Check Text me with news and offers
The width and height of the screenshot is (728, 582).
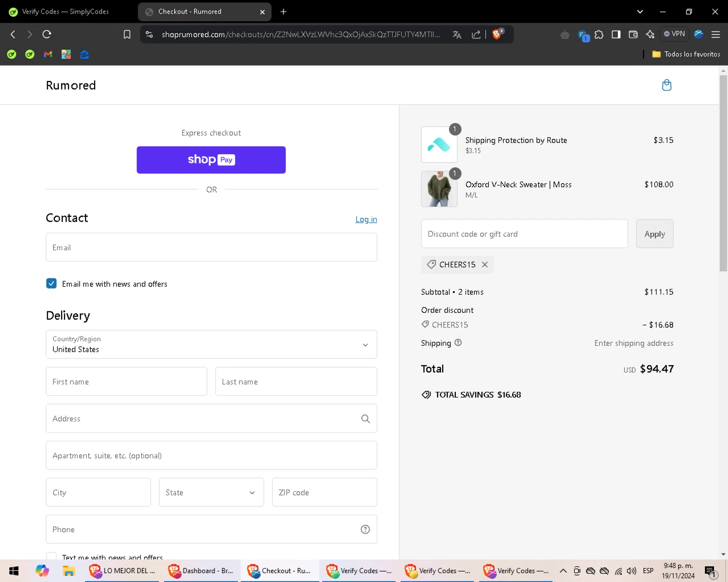coord(51,557)
